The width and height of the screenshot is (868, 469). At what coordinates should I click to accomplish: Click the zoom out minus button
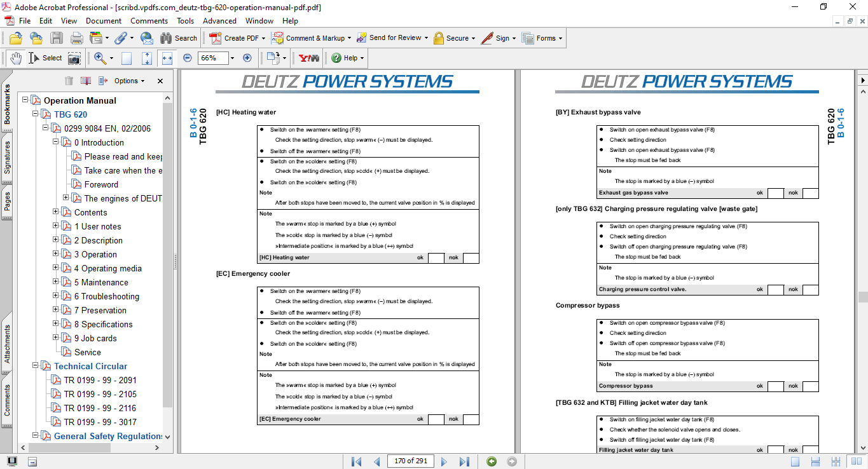188,58
